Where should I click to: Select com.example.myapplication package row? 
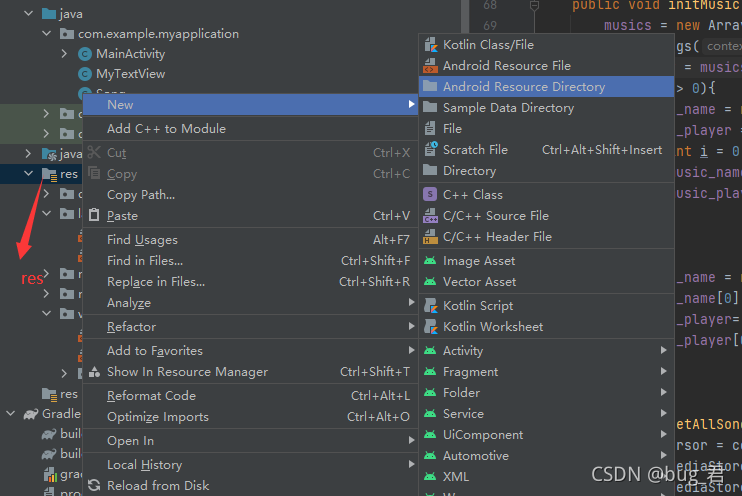coord(158,34)
